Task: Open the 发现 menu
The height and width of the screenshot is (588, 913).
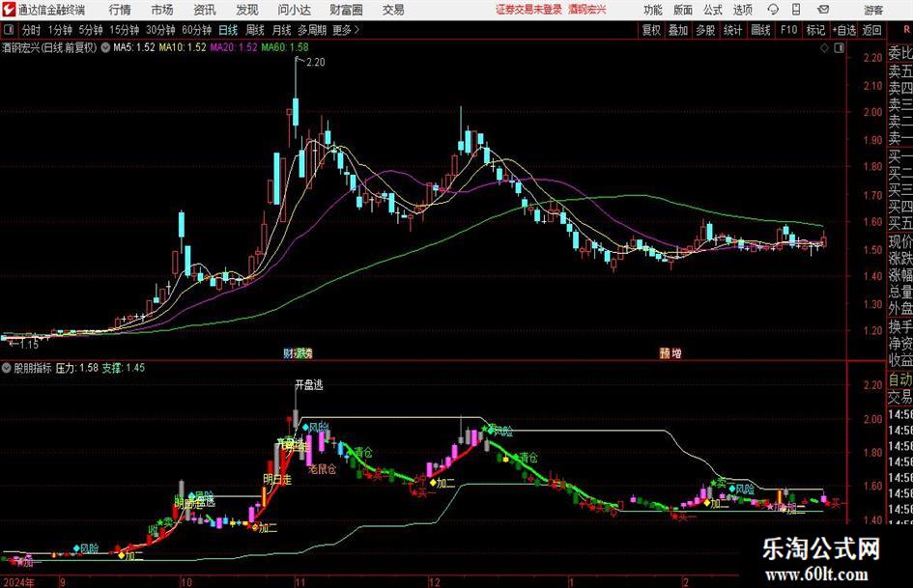Action: tap(247, 10)
